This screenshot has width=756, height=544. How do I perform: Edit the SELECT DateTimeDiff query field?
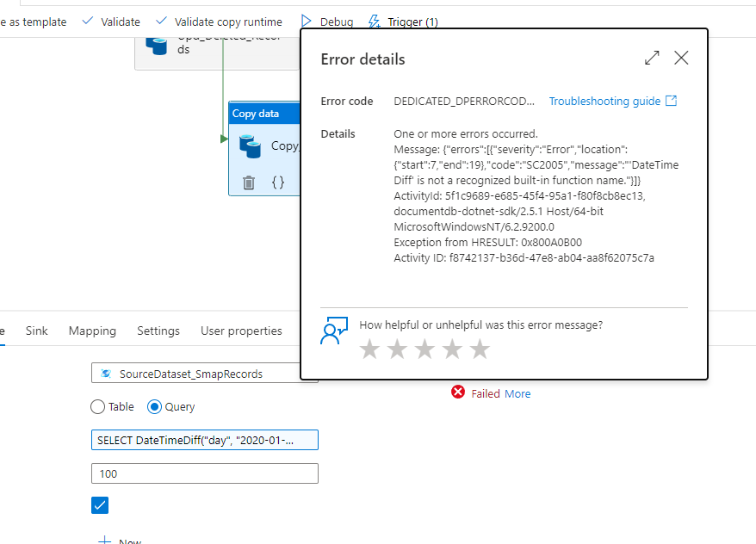(204, 439)
